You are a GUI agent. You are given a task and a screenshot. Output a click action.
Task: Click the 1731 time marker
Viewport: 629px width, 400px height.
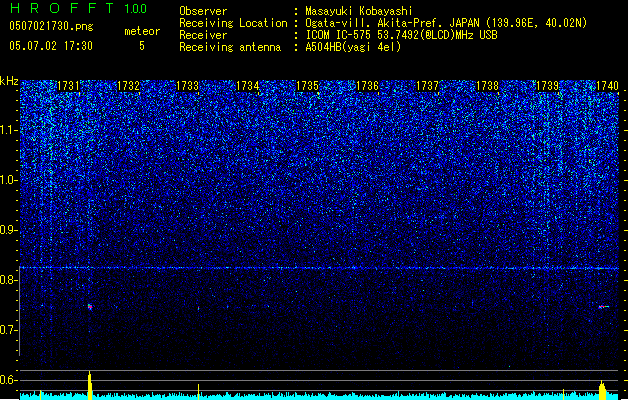[68, 86]
